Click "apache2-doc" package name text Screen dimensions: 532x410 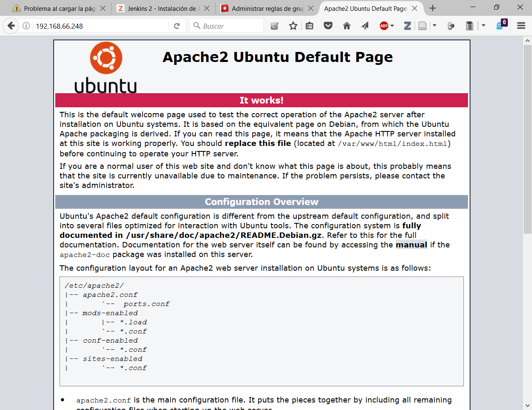click(85, 255)
